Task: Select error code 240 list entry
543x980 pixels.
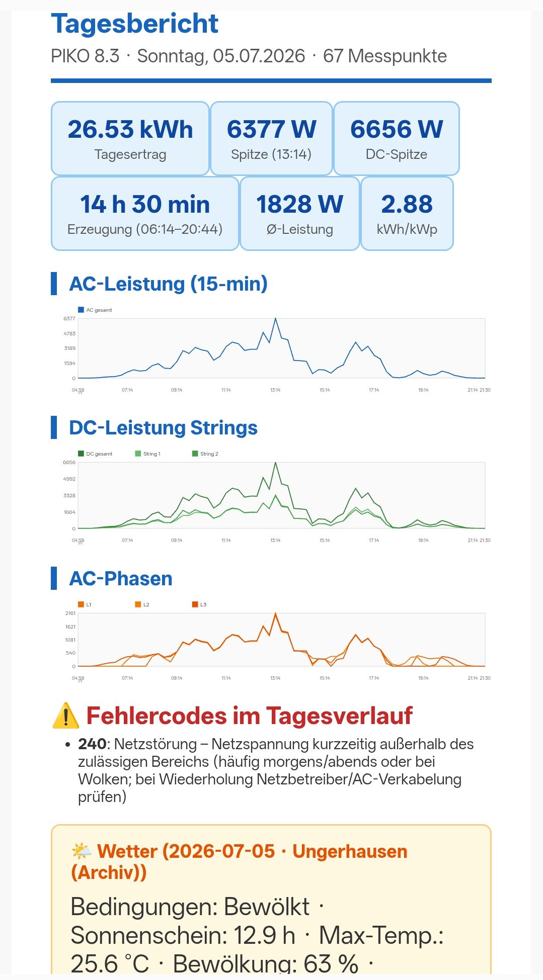Action: 276,770
